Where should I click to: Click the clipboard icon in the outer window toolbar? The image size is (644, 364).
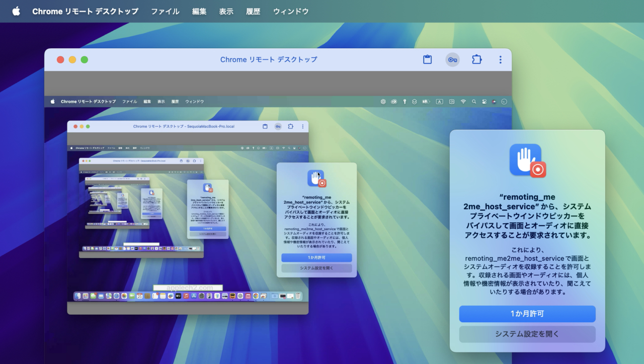[427, 60]
